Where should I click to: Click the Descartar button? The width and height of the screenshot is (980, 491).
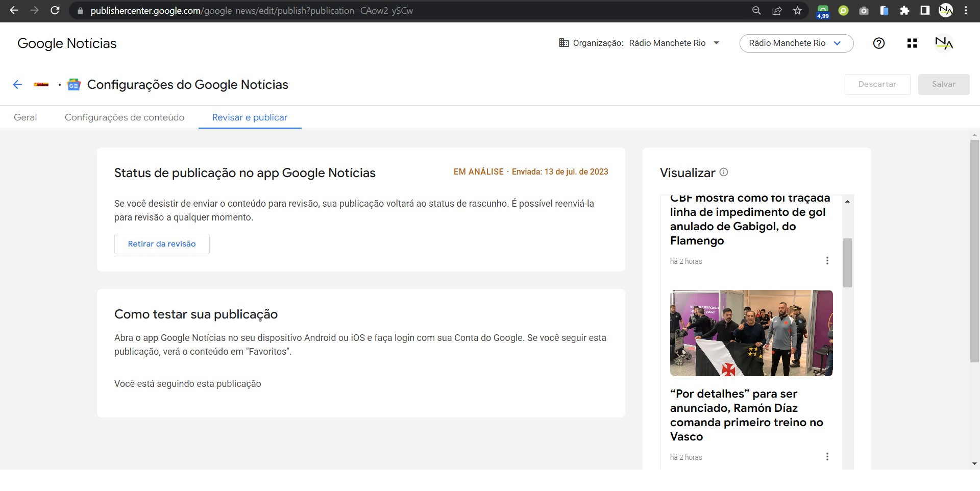click(877, 84)
